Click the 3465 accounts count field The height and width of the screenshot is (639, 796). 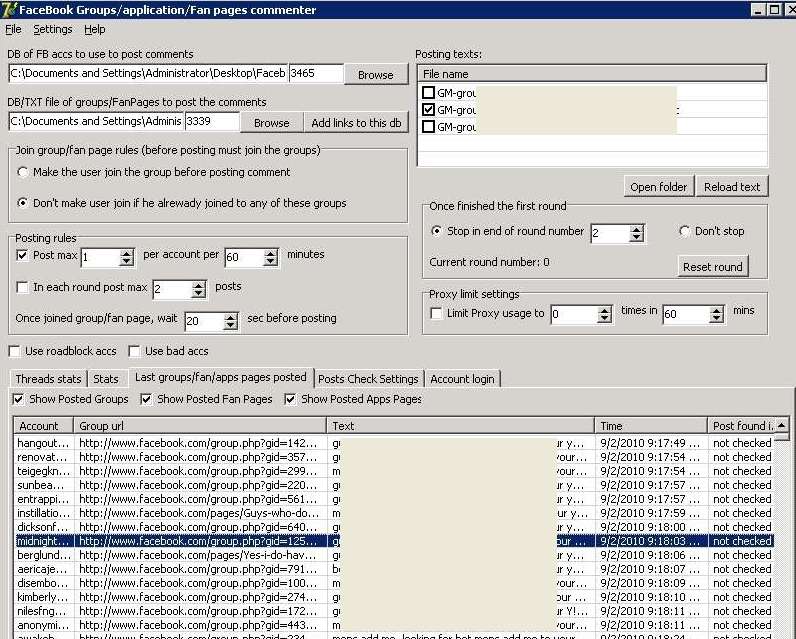(316, 73)
